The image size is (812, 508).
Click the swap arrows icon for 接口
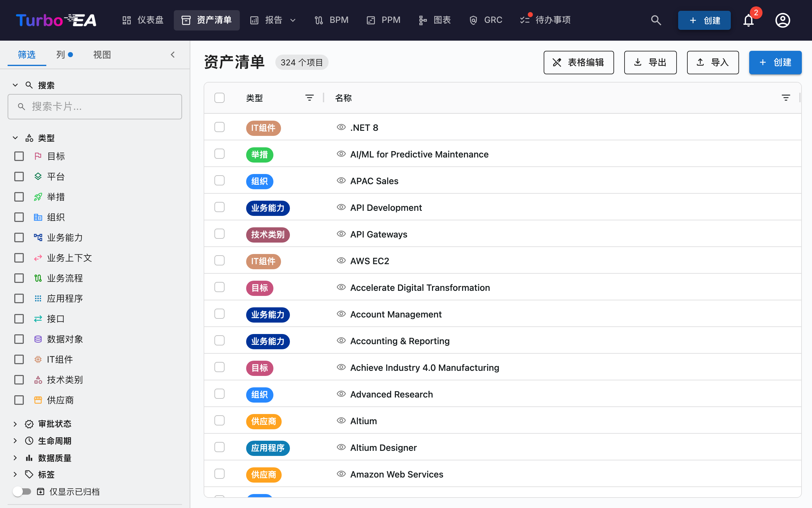click(38, 319)
